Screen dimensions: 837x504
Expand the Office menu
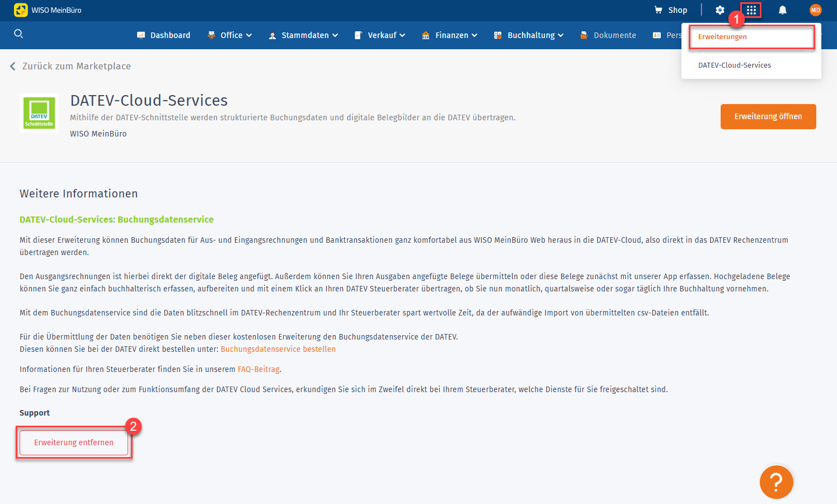tap(229, 35)
